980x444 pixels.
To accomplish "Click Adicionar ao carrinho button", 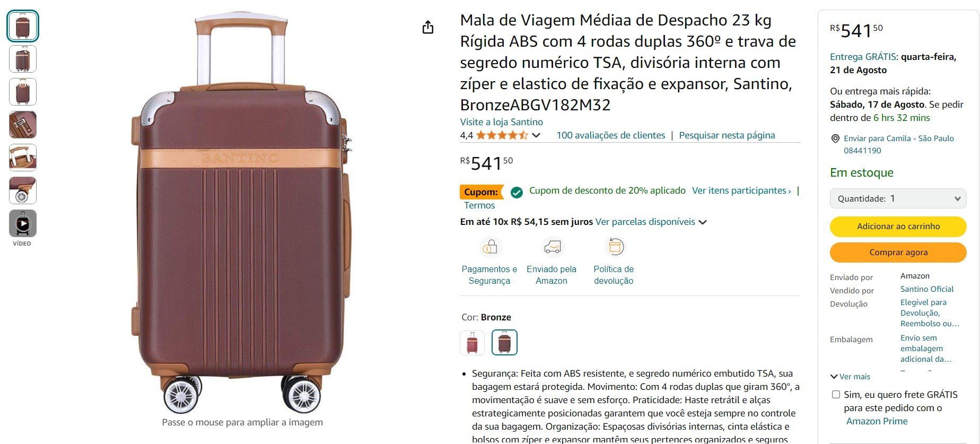I will pos(898,227).
